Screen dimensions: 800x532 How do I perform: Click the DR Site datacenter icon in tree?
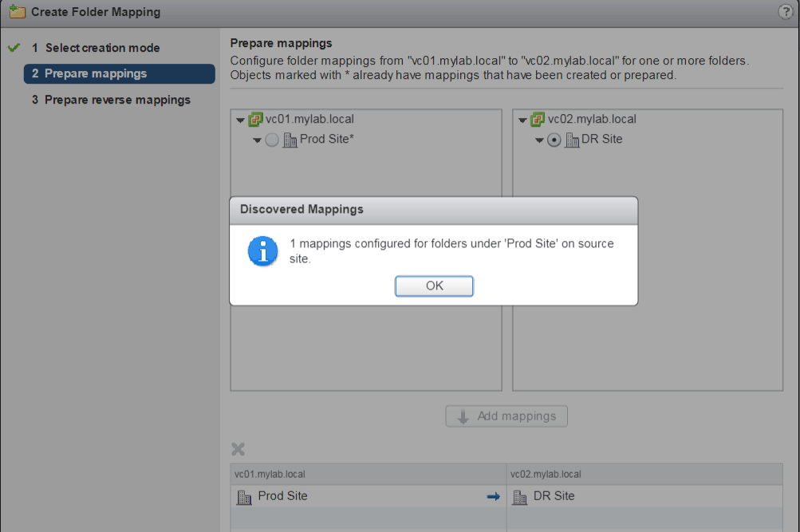click(572, 140)
